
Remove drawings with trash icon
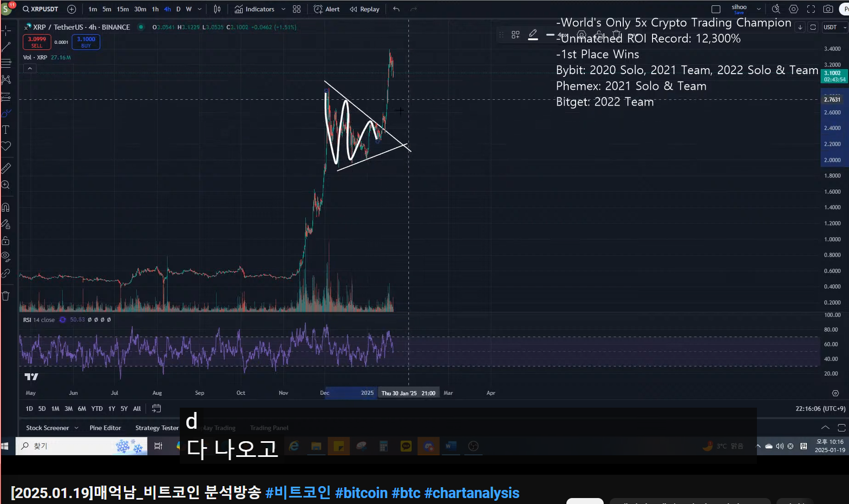6,296
